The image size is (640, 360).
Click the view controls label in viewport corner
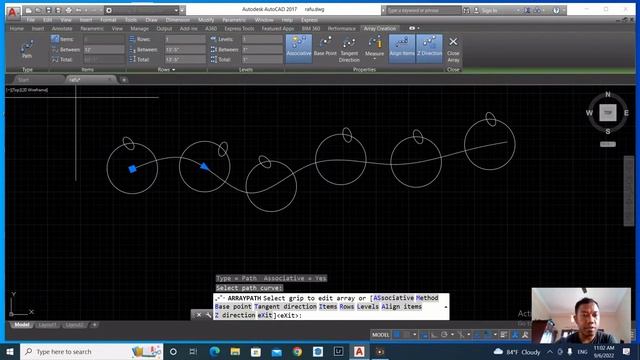[x=27, y=90]
